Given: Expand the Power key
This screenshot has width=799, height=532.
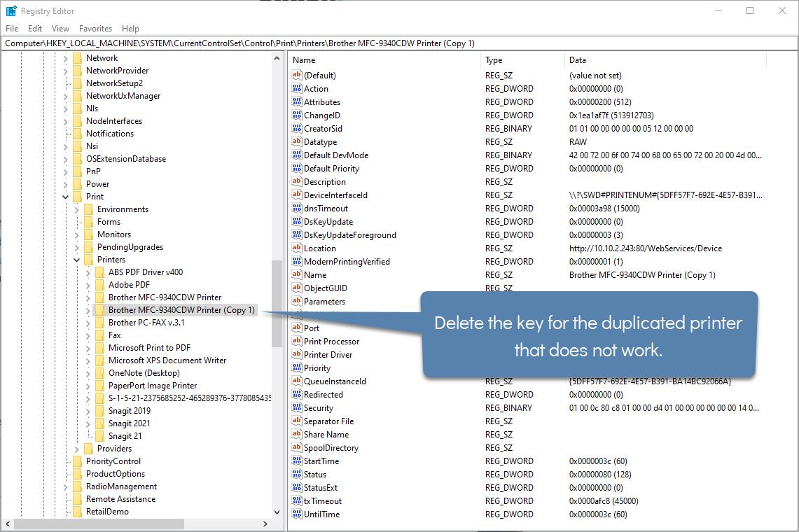Looking at the screenshot, I should (x=66, y=185).
